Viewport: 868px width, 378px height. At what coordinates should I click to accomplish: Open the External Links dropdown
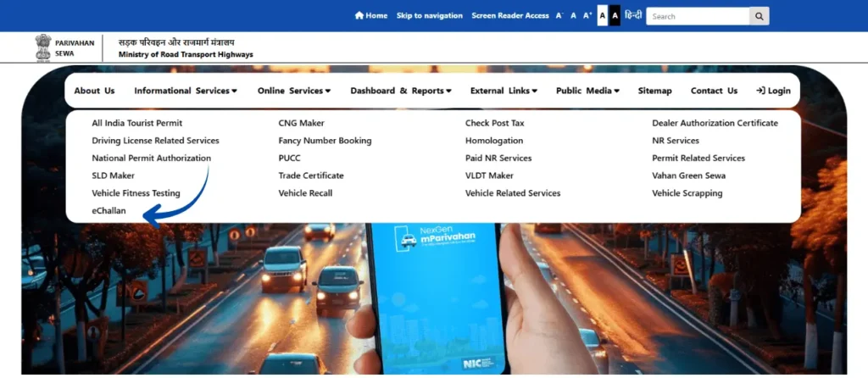(504, 91)
